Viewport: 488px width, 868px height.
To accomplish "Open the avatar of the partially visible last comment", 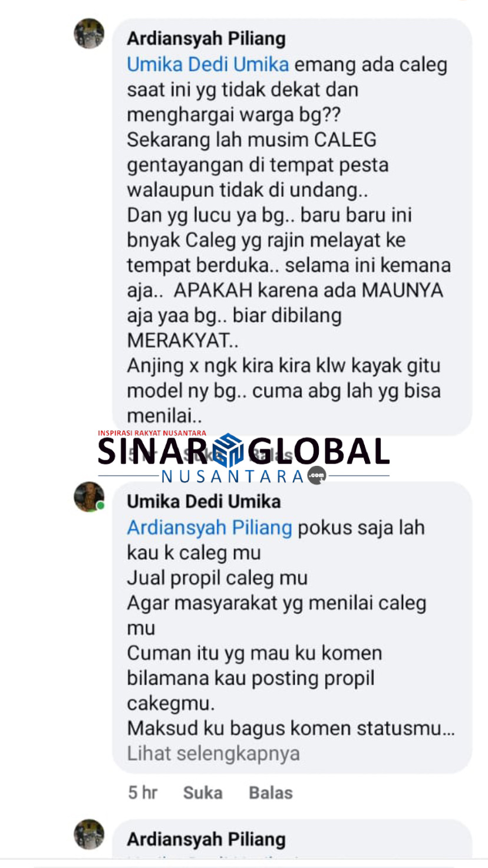I will point(89,834).
